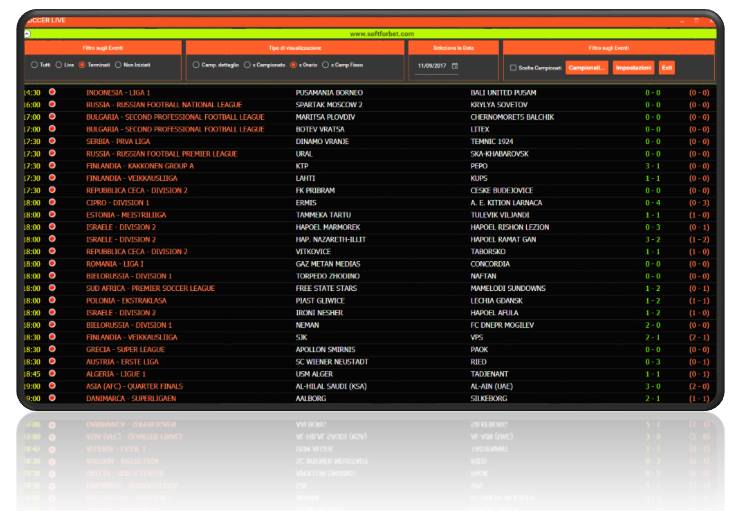
Task: Click red status dot in FK Pribram row
Action: (52, 190)
